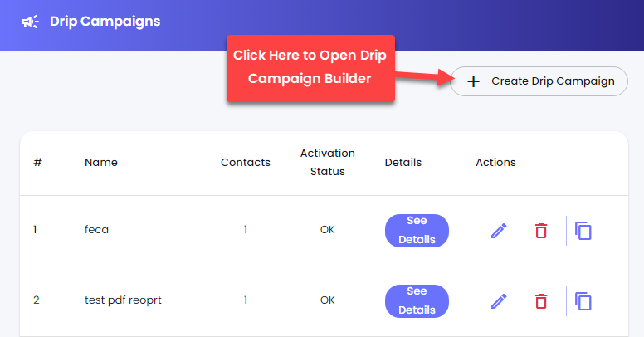Click the plus icon in Create button
Screen dimensions: 644x337
[x=473, y=81]
